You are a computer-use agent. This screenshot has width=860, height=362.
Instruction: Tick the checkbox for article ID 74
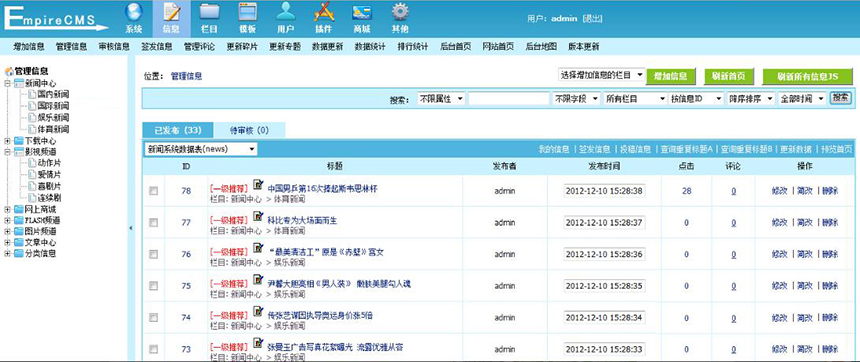click(154, 317)
